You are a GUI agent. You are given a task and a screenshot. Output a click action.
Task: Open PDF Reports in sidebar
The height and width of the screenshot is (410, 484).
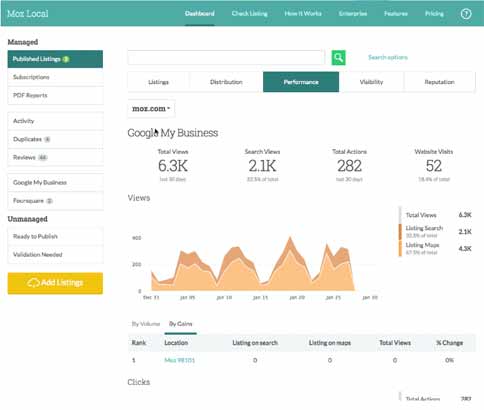(55, 95)
